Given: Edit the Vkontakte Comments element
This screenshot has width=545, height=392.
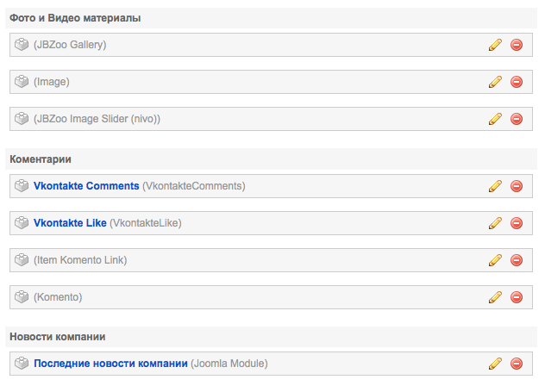Looking at the screenshot, I should (x=495, y=186).
